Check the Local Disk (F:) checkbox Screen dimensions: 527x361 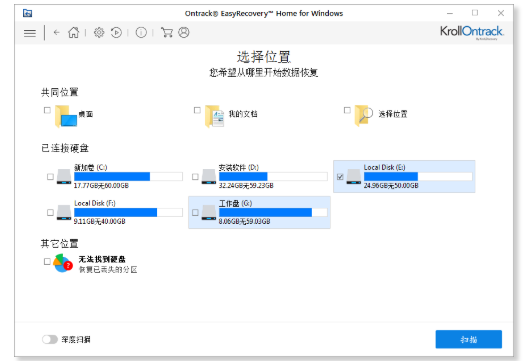50,212
